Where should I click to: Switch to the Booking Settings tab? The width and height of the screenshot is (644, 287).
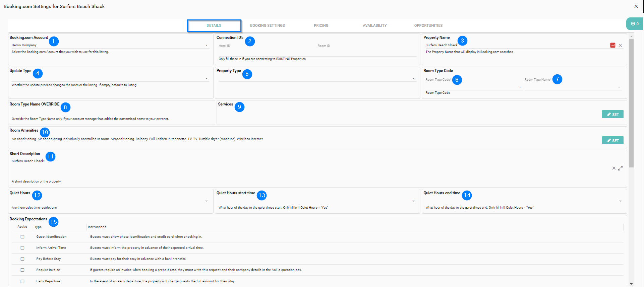267,25
